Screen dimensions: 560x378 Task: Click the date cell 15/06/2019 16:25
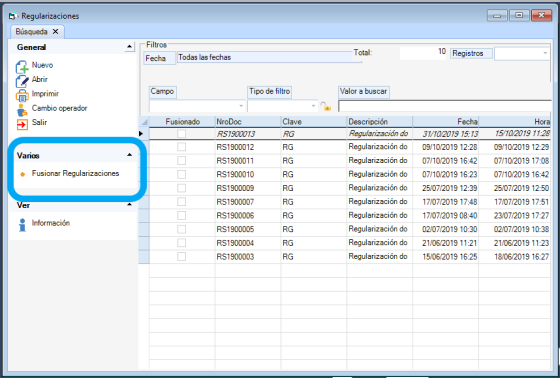445,257
